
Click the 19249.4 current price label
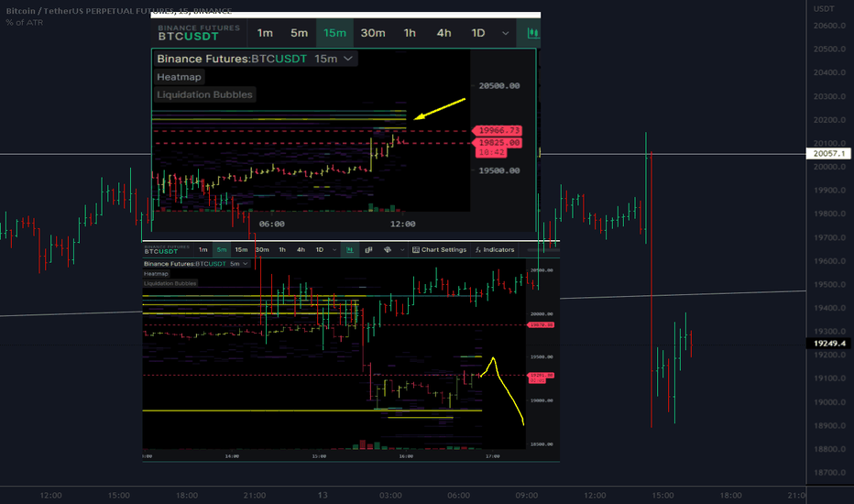pyautogui.click(x=829, y=344)
